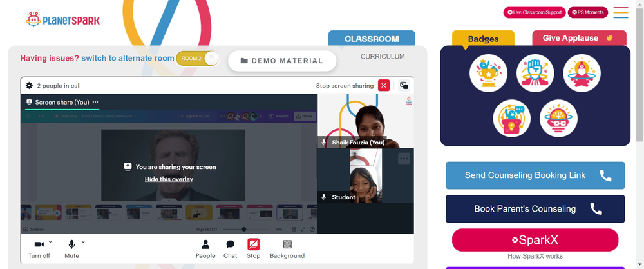Open Screen share (You) more options dots

[x=95, y=102]
